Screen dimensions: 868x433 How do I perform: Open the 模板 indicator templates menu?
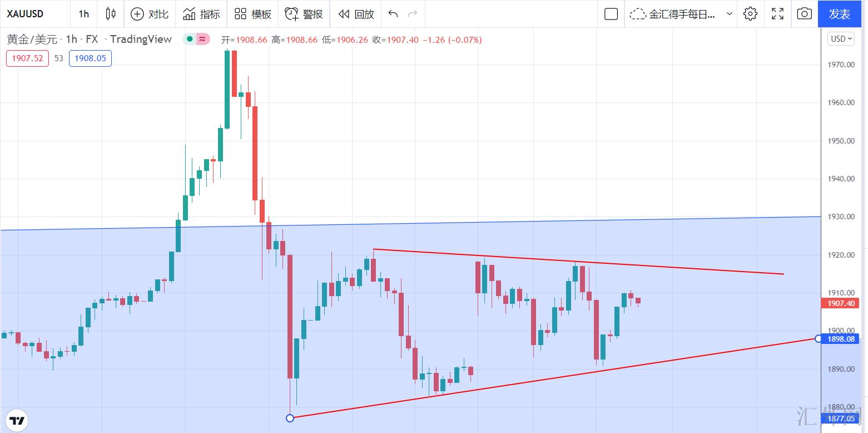[x=253, y=14]
